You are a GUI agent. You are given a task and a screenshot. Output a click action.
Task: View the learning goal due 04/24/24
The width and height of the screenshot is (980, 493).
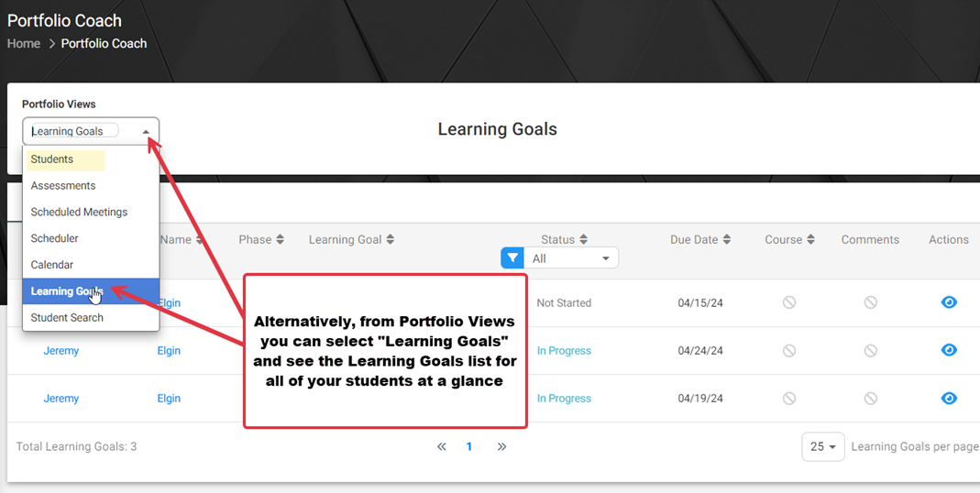click(949, 350)
